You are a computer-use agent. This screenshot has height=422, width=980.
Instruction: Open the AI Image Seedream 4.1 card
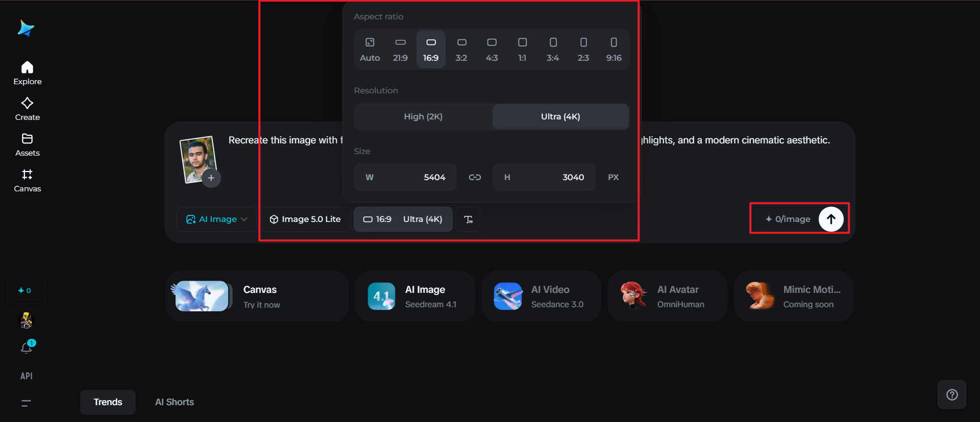415,296
